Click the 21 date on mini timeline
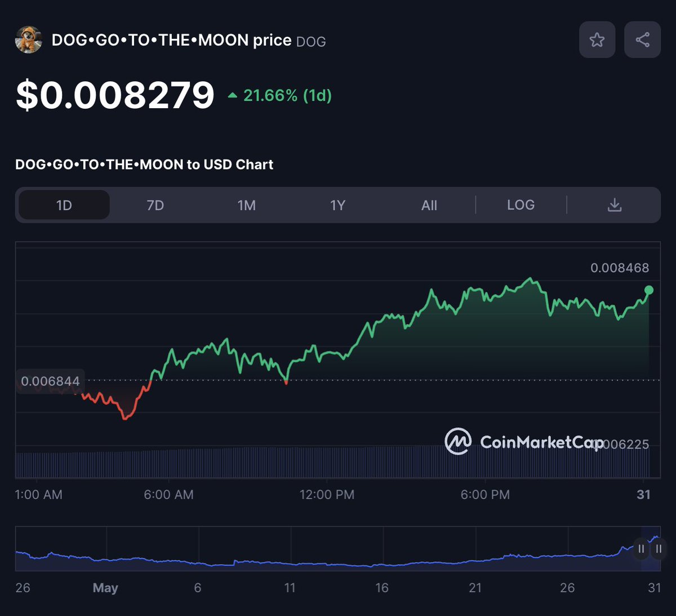This screenshot has height=616, width=676. (475, 588)
